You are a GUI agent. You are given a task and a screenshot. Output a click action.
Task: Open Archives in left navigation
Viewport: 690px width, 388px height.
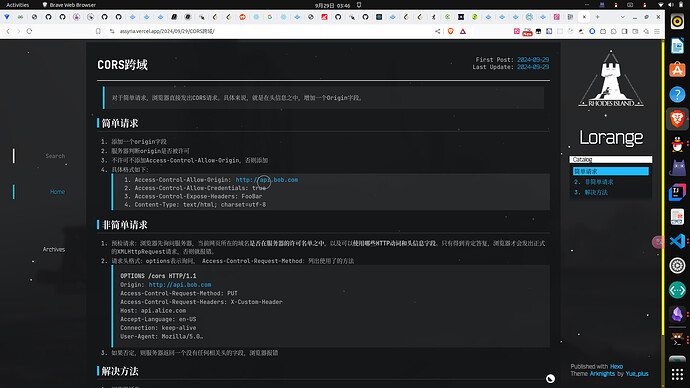tap(54, 249)
